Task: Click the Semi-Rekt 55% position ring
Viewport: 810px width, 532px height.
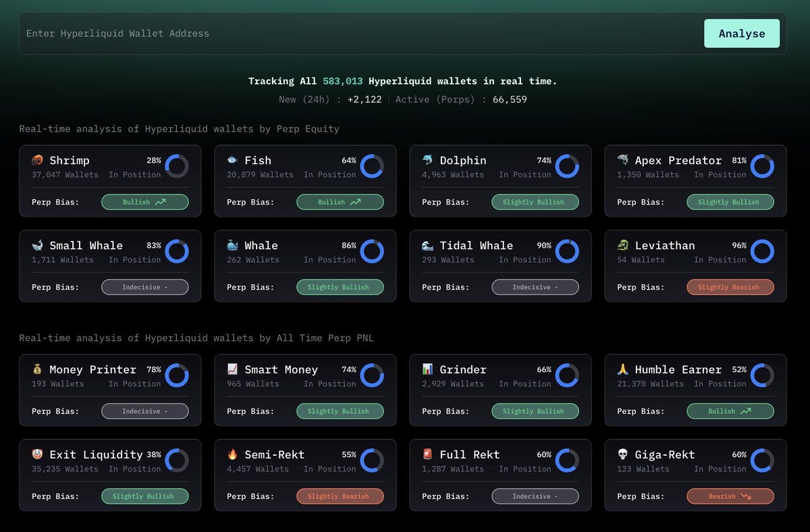Action: coord(372,460)
